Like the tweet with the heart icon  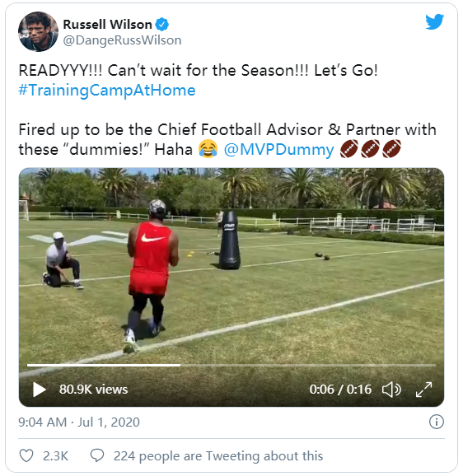[x=26, y=455]
